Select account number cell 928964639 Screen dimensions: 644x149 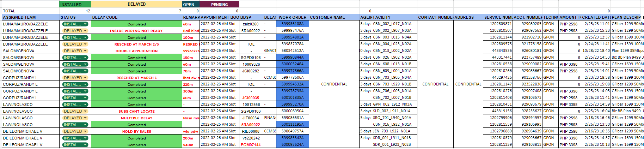click(528, 131)
